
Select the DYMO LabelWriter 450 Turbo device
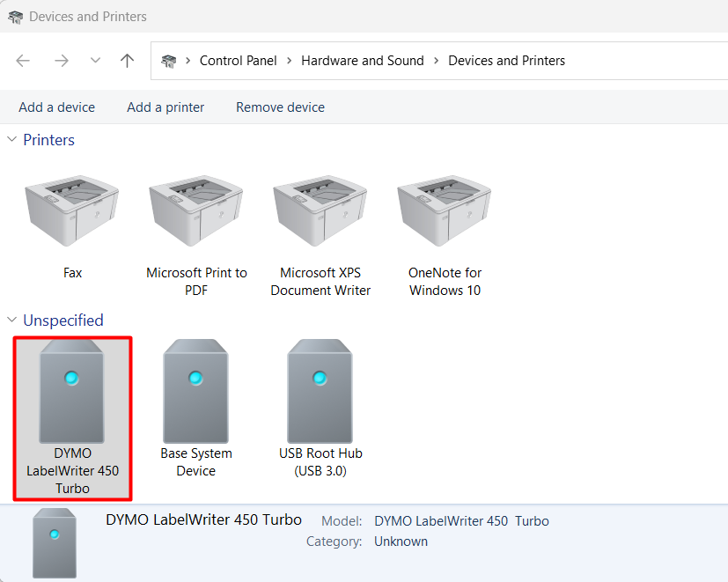point(72,394)
